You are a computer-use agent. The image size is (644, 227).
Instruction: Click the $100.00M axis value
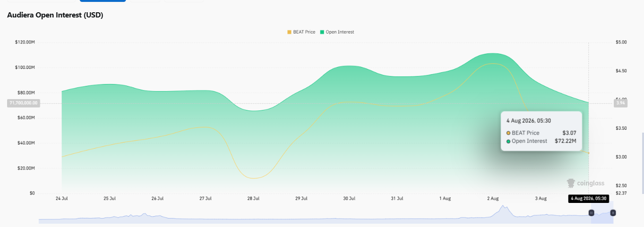[25, 67]
